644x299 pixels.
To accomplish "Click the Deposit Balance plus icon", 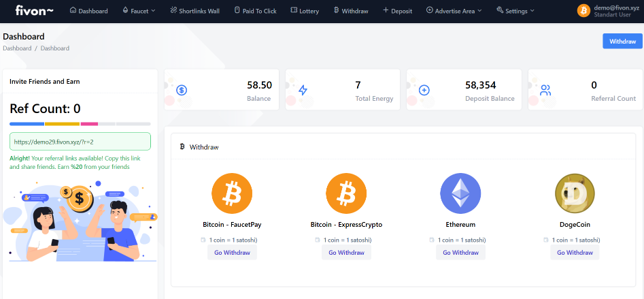I will [x=424, y=90].
